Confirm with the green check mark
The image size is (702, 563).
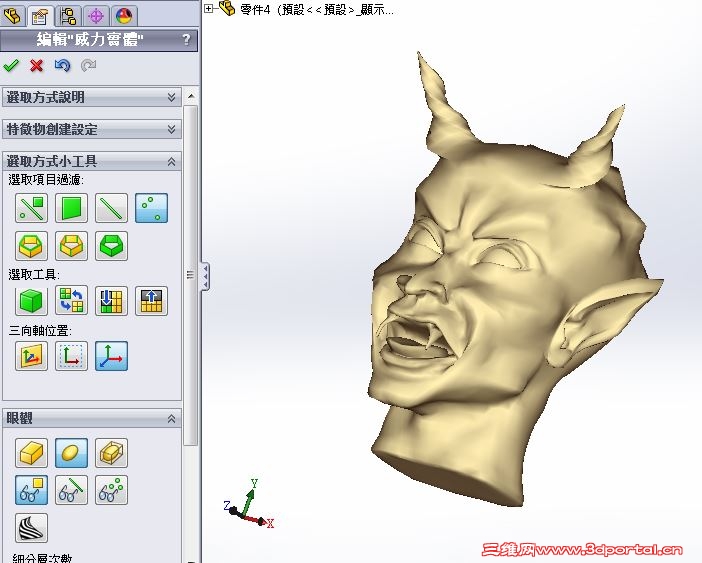pos(11,66)
